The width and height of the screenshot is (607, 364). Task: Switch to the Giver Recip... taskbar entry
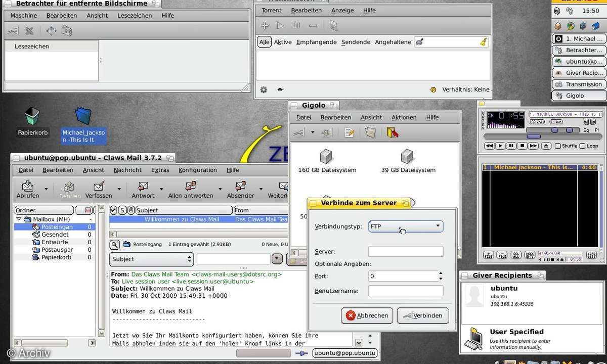pyautogui.click(x=579, y=73)
